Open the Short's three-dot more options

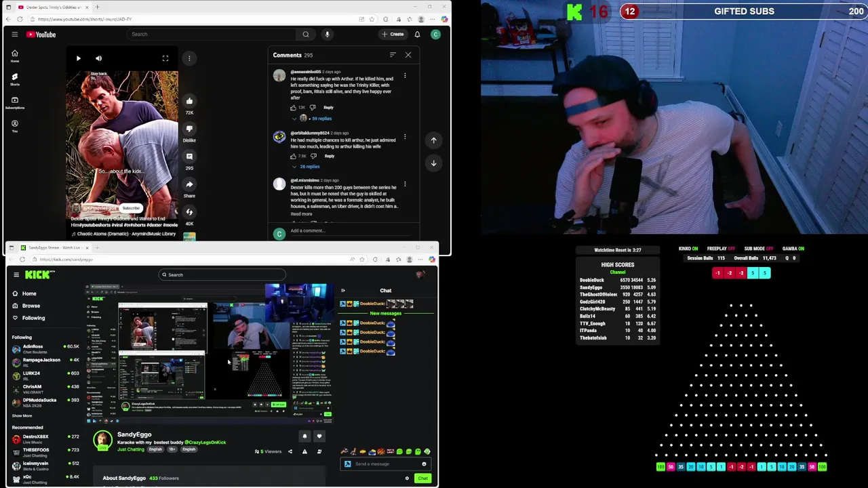(189, 58)
